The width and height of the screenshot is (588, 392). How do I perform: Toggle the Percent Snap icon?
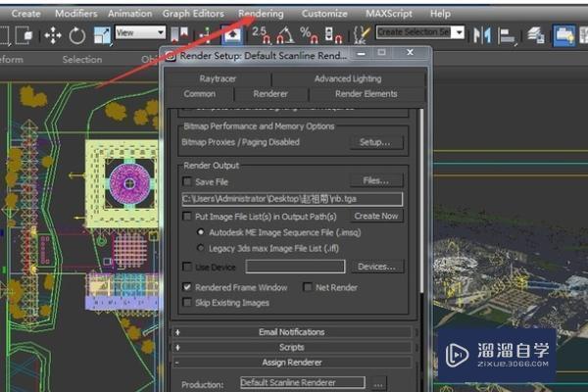[x=310, y=35]
